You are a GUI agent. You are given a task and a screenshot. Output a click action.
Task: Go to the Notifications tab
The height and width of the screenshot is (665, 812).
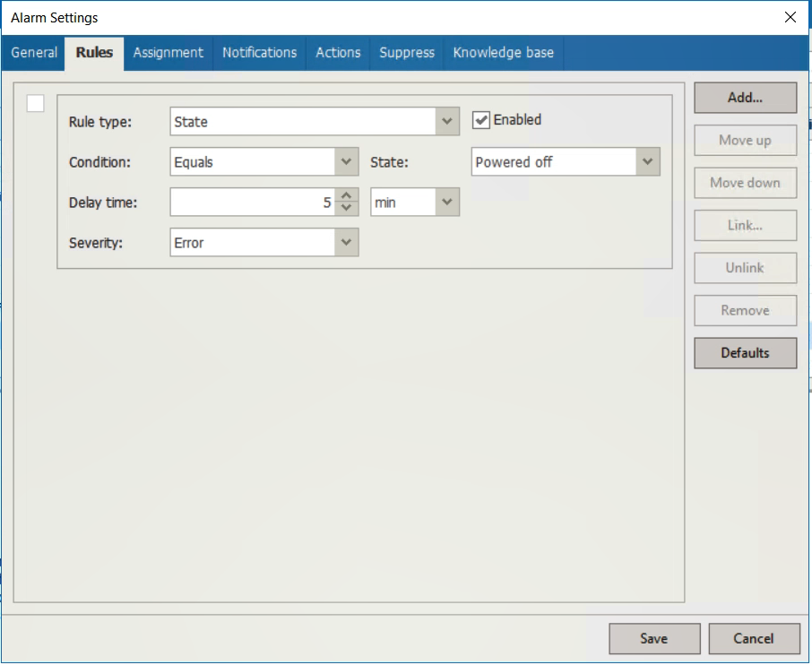(x=259, y=53)
